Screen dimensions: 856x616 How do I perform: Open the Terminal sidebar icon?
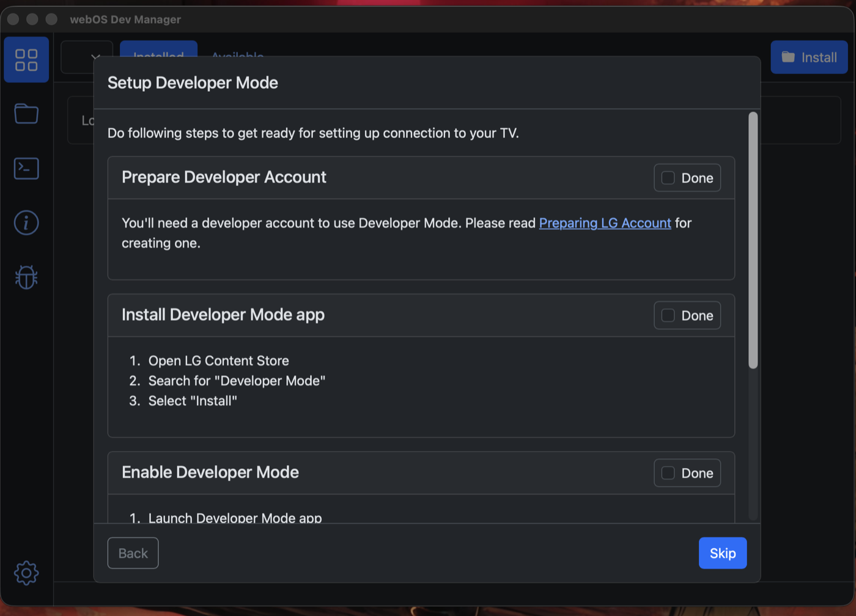[x=26, y=169]
